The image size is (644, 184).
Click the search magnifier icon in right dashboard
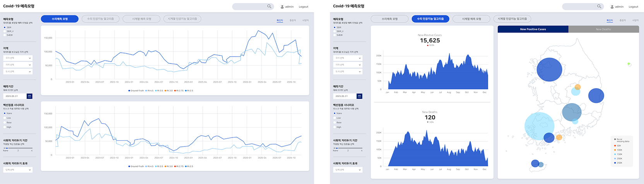pyautogui.click(x=599, y=7)
